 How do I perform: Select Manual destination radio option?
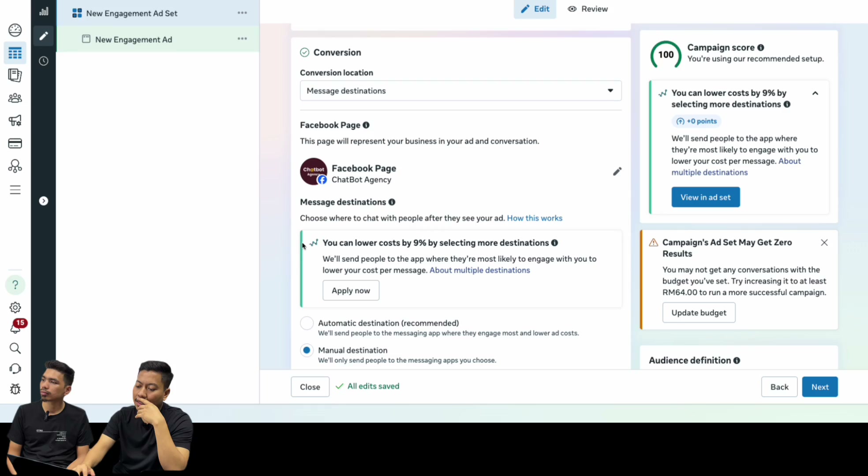[307, 350]
